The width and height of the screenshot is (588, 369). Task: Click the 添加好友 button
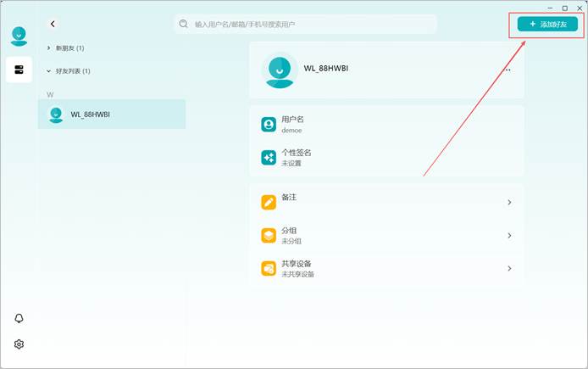(547, 24)
